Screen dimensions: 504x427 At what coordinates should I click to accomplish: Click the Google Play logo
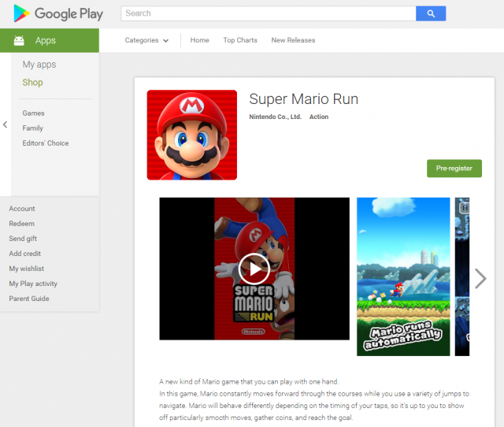coord(58,14)
